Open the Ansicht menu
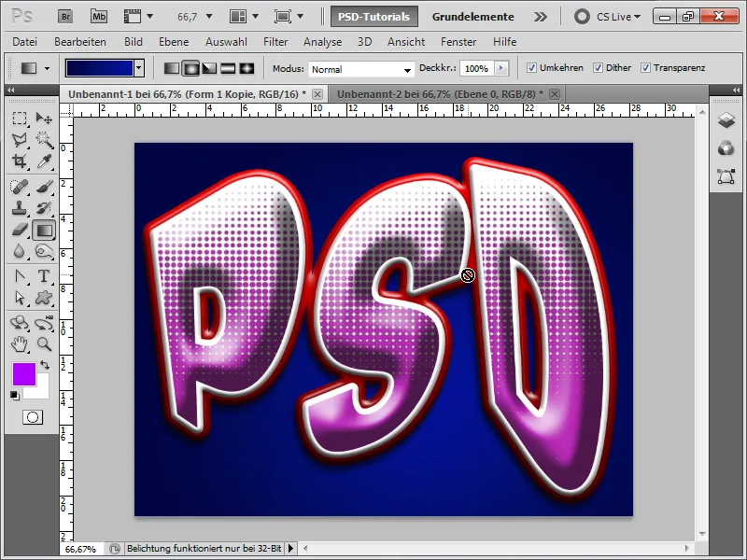Viewport: 747px width, 560px height. click(406, 42)
